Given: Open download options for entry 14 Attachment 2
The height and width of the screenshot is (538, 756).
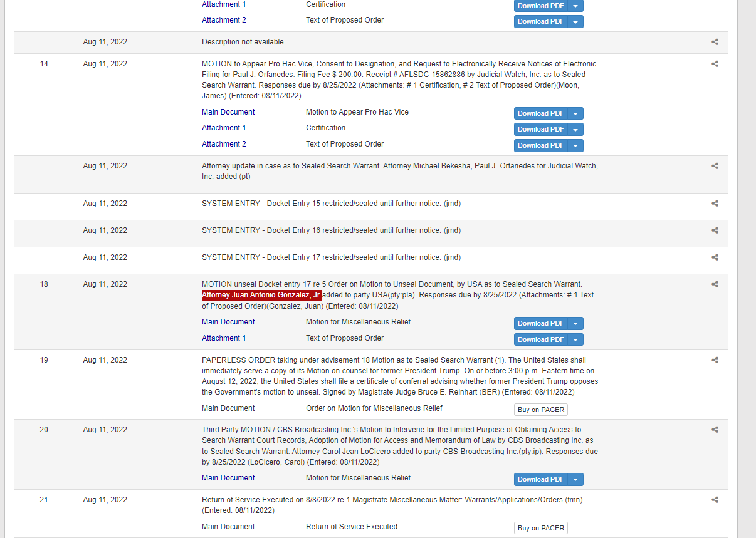Looking at the screenshot, I should (576, 145).
